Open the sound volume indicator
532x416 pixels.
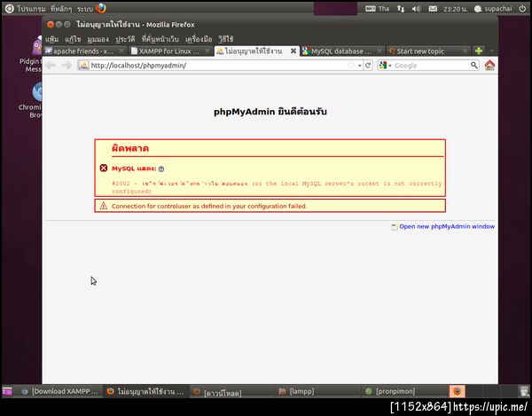click(x=417, y=9)
